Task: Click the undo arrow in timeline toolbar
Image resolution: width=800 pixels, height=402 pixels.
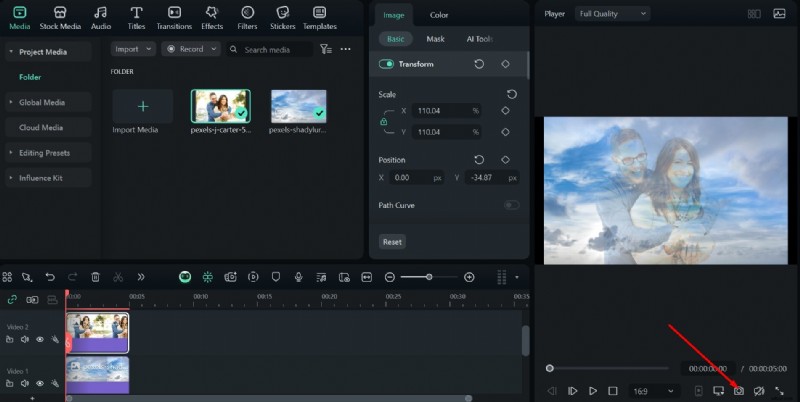Action: pyautogui.click(x=49, y=277)
